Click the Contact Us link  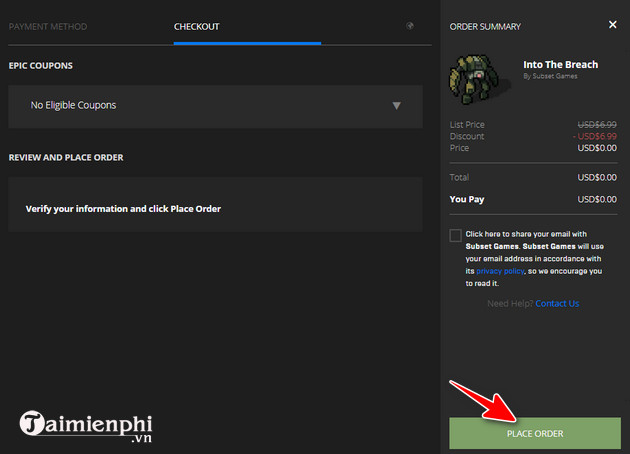click(557, 304)
